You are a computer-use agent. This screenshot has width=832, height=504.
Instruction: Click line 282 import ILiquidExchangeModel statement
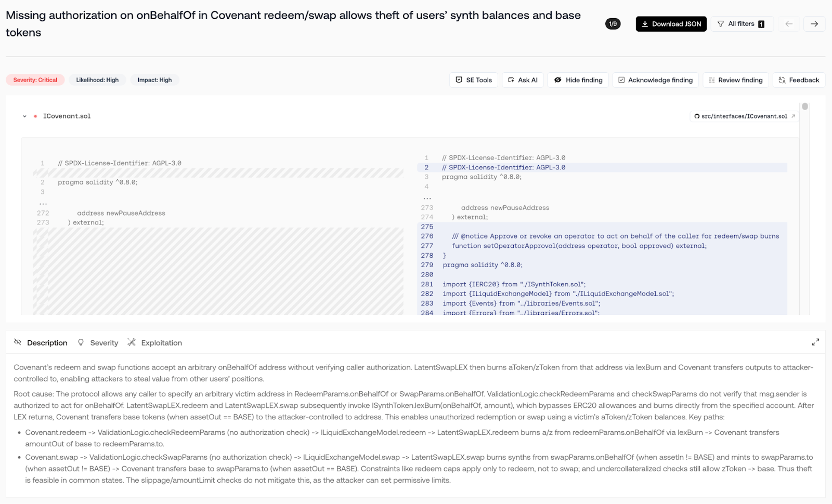point(558,294)
